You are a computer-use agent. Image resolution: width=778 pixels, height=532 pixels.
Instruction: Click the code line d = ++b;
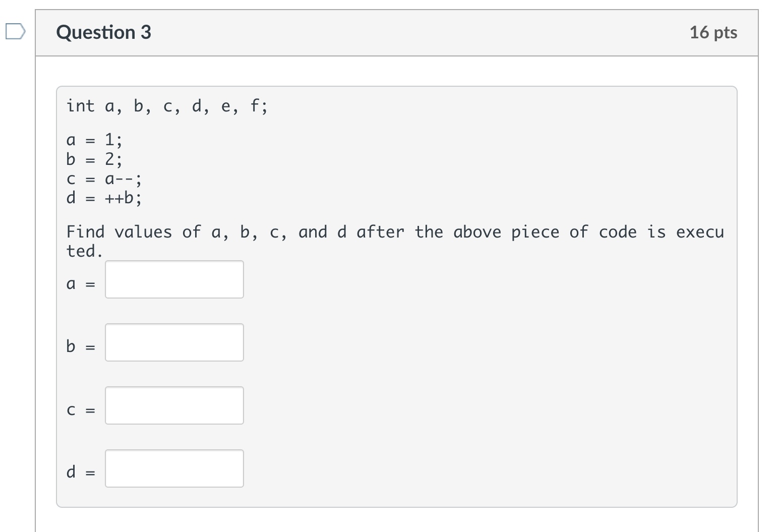pyautogui.click(x=104, y=198)
